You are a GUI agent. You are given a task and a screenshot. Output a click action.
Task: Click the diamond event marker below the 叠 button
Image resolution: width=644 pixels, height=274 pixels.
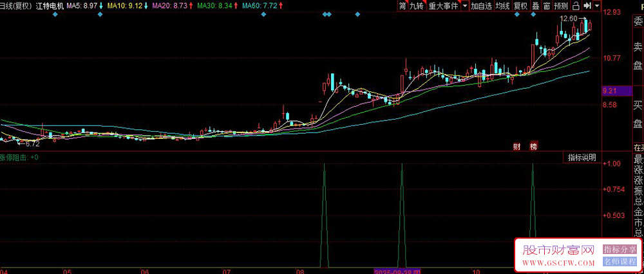coord(533,15)
